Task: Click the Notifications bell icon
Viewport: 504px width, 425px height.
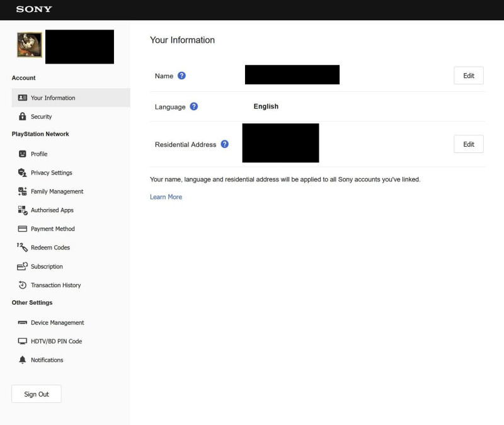Action: point(23,360)
